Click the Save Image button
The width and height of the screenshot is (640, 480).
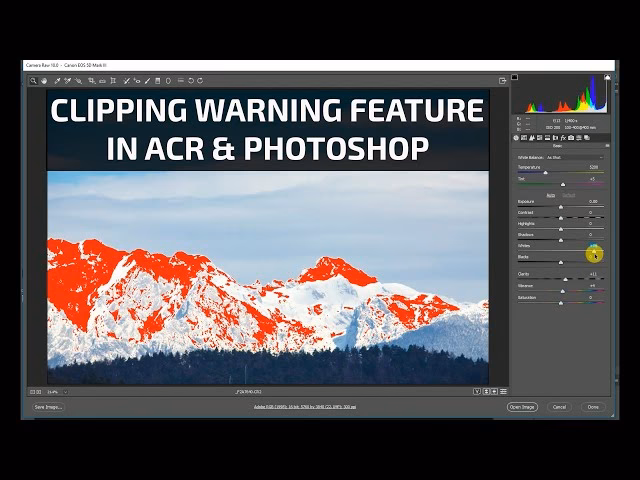[x=48, y=407]
